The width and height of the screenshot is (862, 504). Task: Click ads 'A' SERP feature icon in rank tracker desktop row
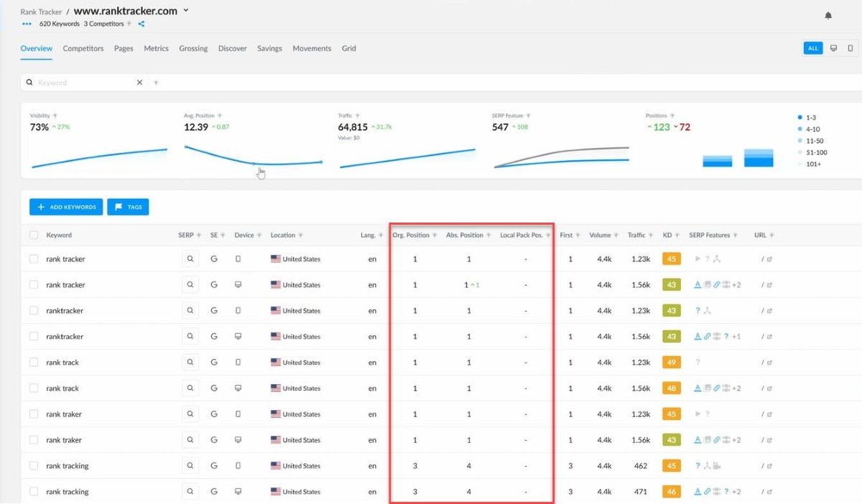pos(698,285)
